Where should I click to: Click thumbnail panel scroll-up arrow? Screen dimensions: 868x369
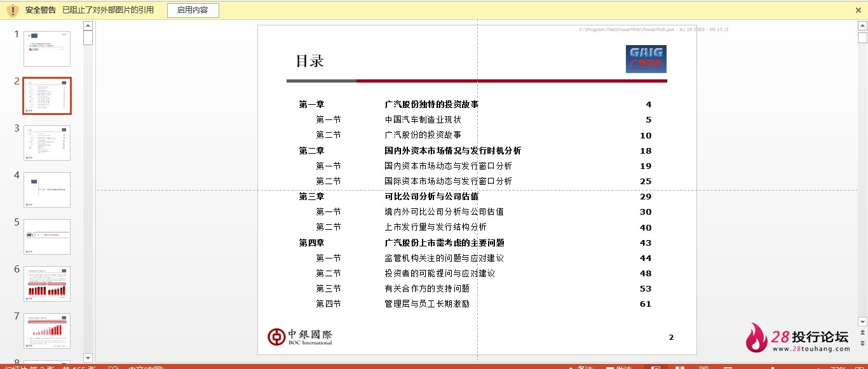click(x=88, y=26)
